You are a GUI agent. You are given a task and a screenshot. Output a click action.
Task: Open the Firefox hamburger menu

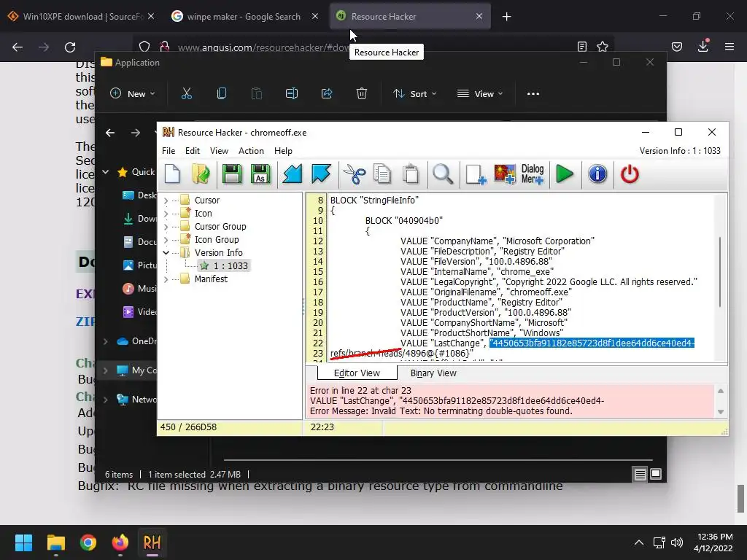pyautogui.click(x=729, y=47)
